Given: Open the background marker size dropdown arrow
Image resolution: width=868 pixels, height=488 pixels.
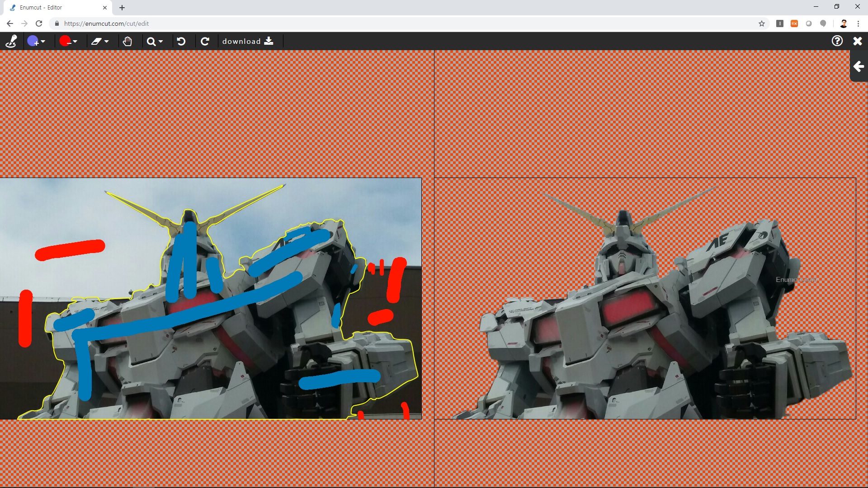Looking at the screenshot, I should [75, 42].
